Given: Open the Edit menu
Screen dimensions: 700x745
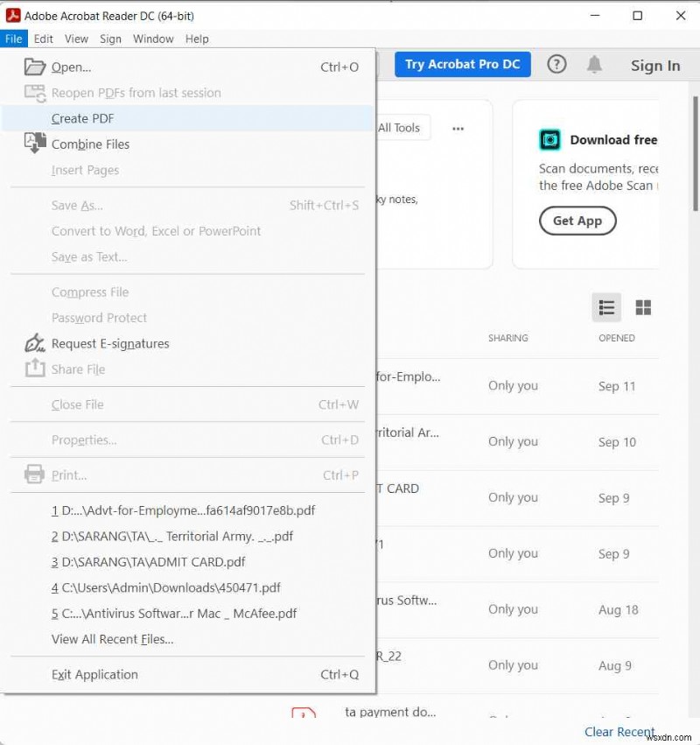Looking at the screenshot, I should (x=43, y=39).
